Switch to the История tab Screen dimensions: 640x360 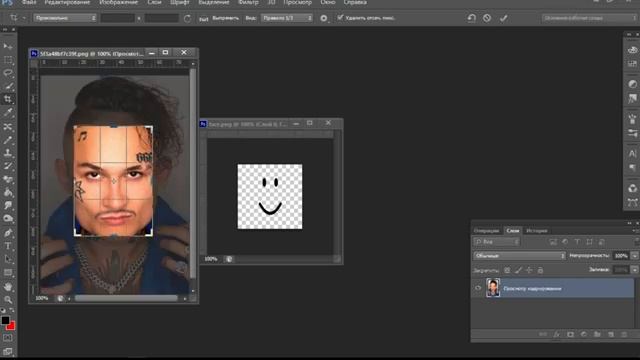[x=536, y=231]
